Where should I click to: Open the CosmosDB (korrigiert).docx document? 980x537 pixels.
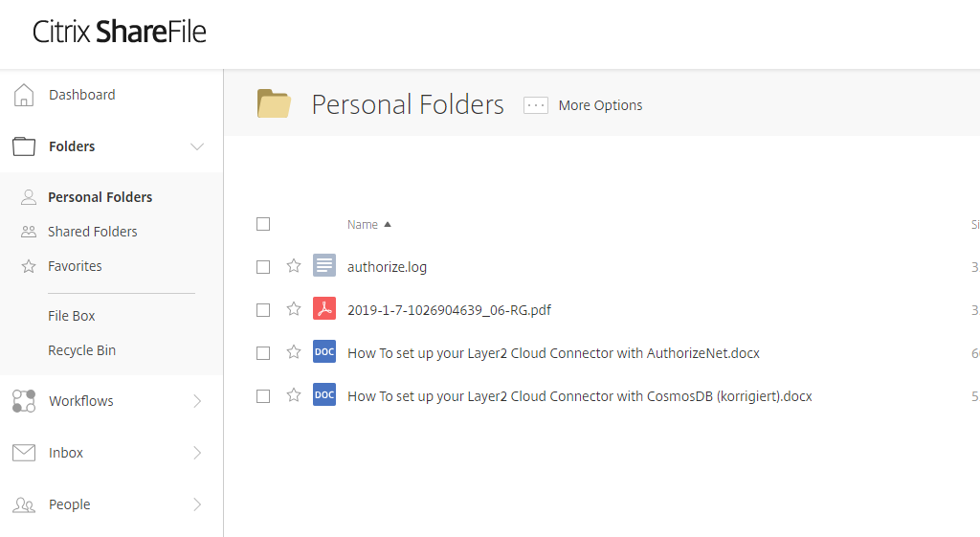pyautogui.click(x=579, y=396)
